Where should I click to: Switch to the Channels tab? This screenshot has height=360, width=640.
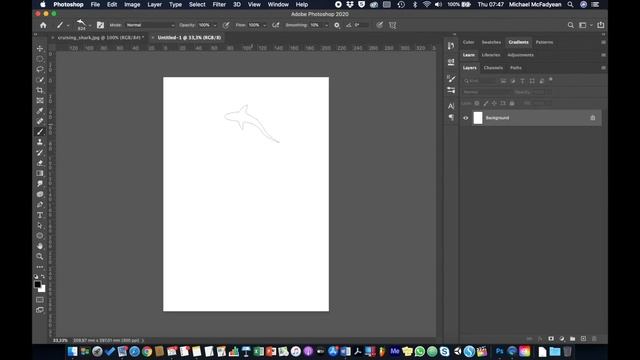[x=493, y=68]
